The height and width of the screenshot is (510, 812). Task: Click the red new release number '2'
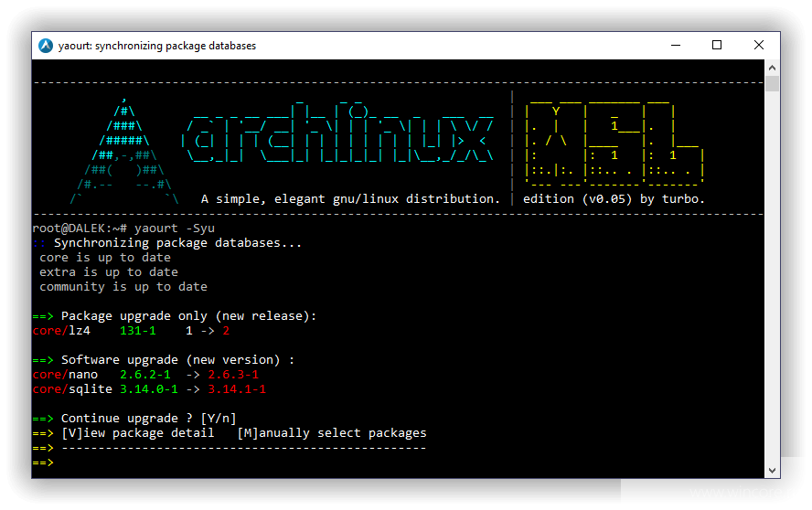pyautogui.click(x=226, y=330)
